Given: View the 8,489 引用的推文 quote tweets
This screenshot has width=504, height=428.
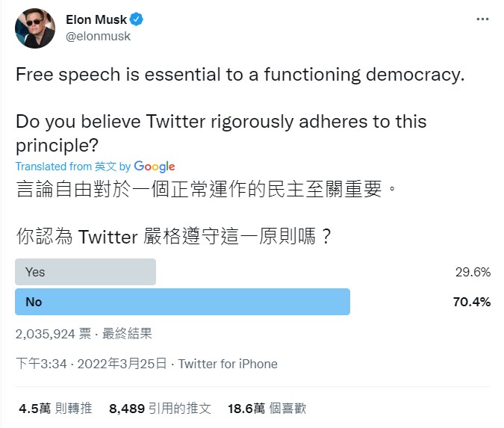Looking at the screenshot, I should 160,409.
